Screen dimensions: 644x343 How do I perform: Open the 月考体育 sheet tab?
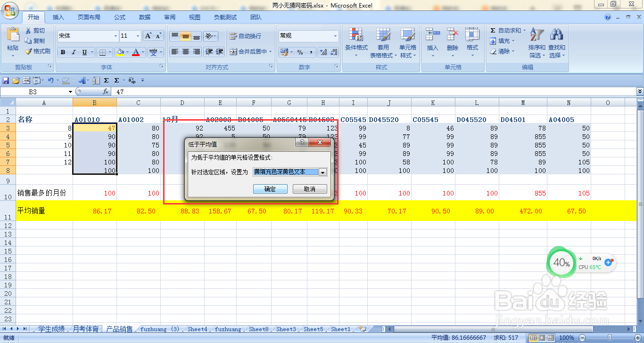pyautogui.click(x=85, y=329)
